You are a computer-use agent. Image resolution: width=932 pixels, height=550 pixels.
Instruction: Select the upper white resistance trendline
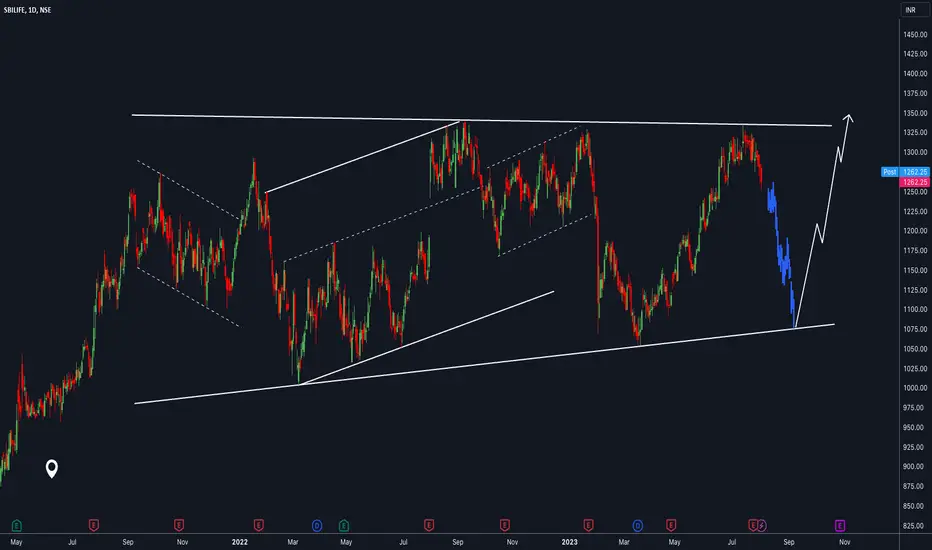481,121
